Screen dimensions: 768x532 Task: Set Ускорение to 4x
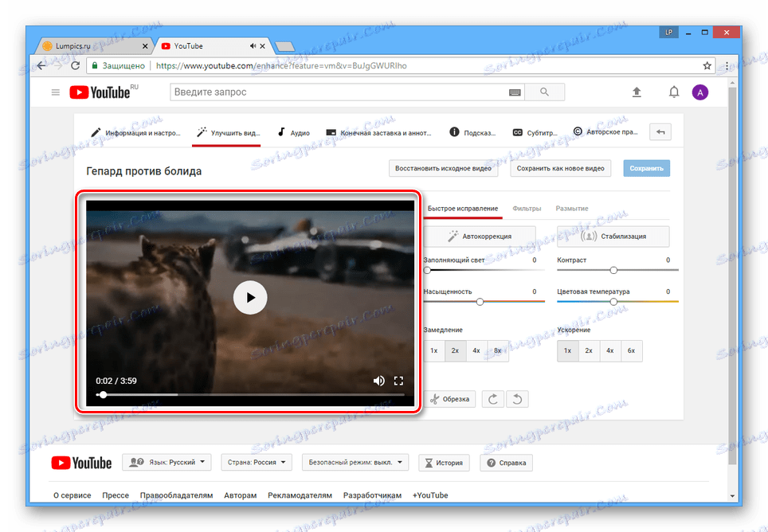[609, 351]
